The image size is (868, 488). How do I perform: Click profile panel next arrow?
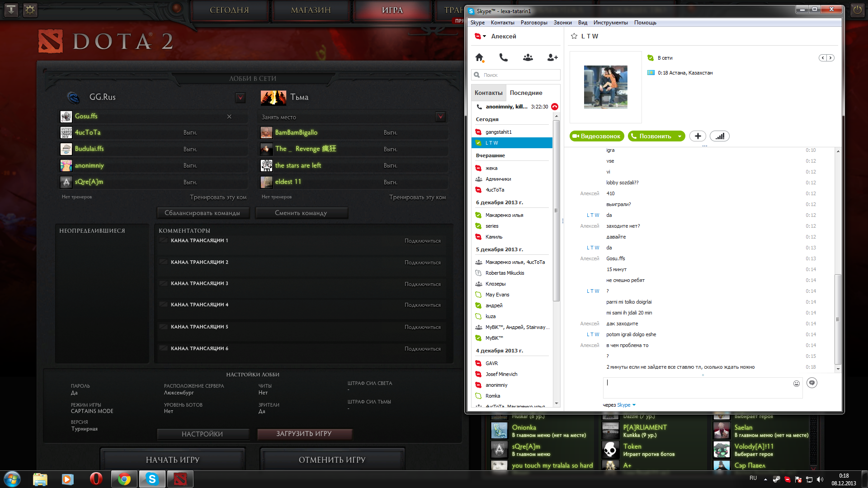830,58
